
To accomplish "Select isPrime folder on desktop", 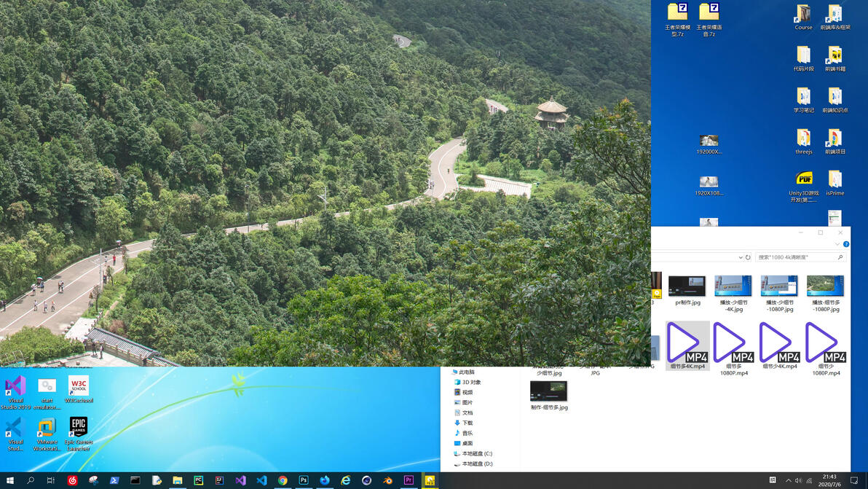I will (835, 184).
